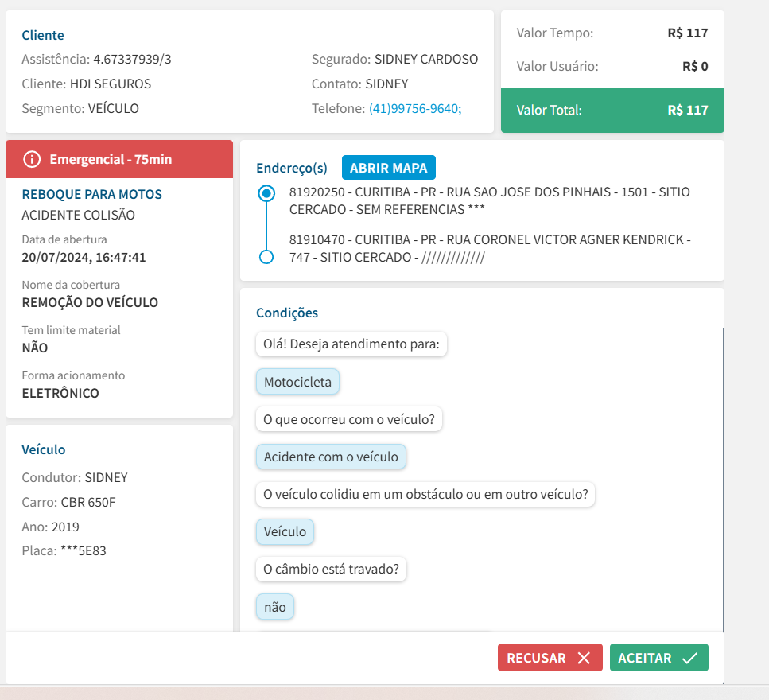Image resolution: width=769 pixels, height=700 pixels.
Task: Click the destination address Rua Coronel Victor Agner
Action: (x=489, y=248)
